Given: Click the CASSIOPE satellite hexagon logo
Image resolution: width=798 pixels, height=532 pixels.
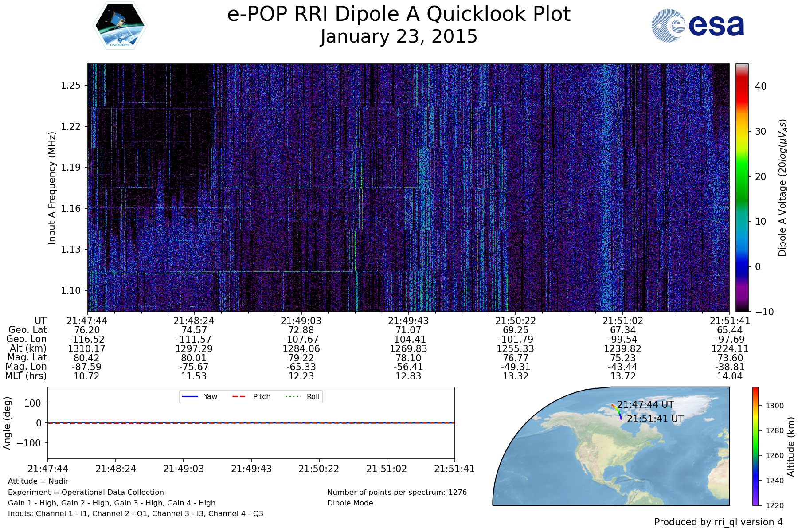Looking at the screenshot, I should 120,25.
